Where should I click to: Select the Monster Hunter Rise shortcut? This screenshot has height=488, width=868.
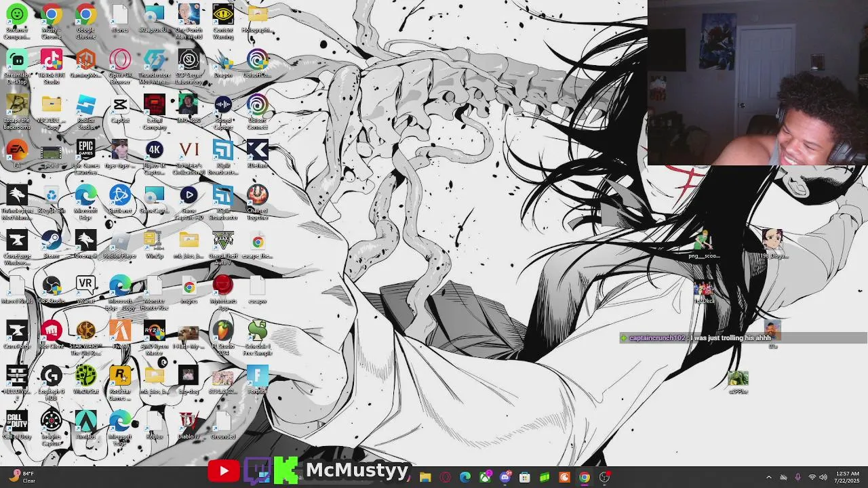click(154, 293)
